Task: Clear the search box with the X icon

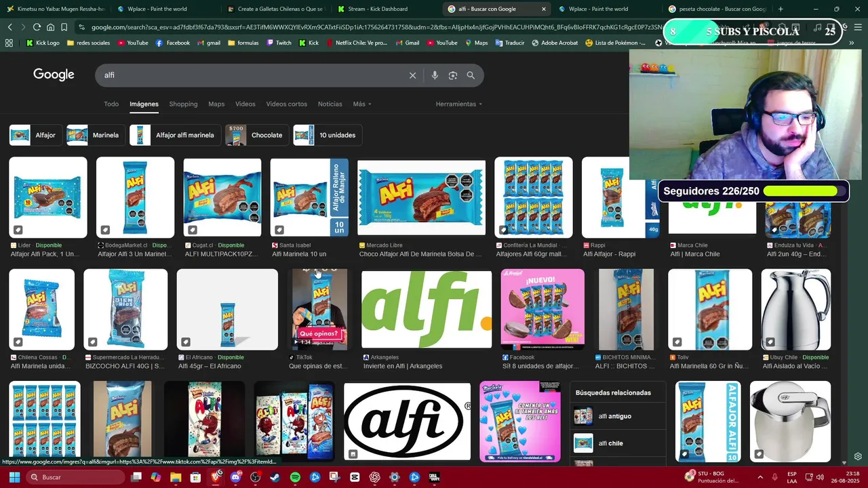Action: [412, 75]
